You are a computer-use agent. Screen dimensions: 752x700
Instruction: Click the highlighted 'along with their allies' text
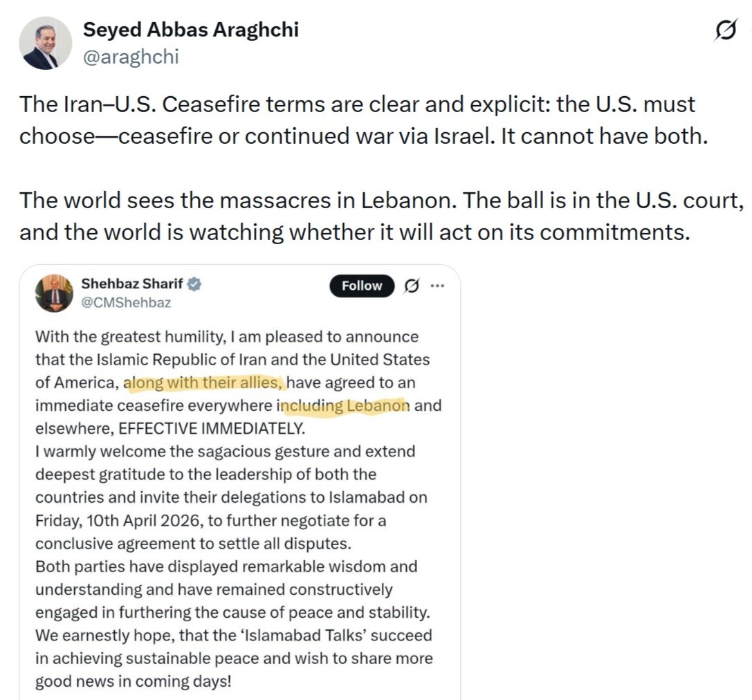(205, 383)
